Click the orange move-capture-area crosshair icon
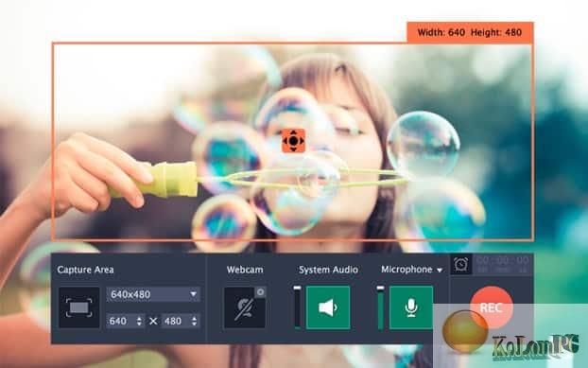This screenshot has height=368, width=588. (293, 141)
